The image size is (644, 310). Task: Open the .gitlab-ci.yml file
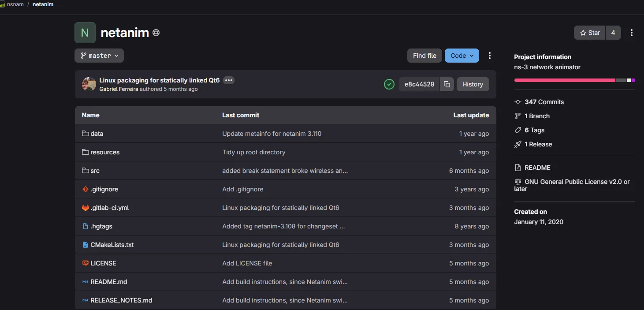pyautogui.click(x=109, y=208)
